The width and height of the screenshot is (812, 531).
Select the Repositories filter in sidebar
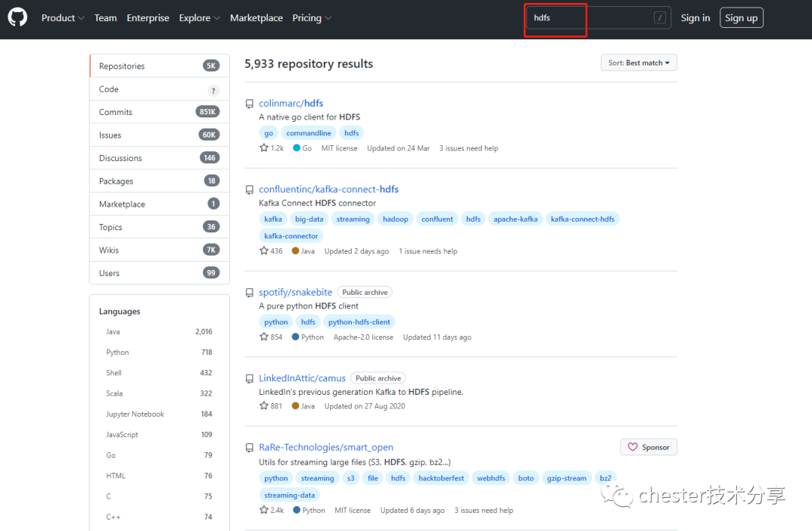(x=159, y=65)
